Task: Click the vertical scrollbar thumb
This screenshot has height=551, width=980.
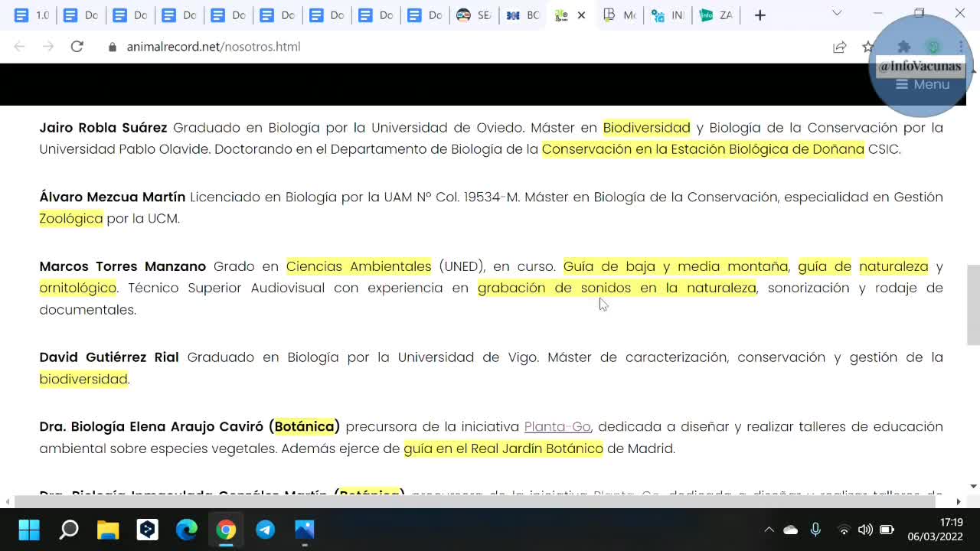Action: [x=973, y=305]
